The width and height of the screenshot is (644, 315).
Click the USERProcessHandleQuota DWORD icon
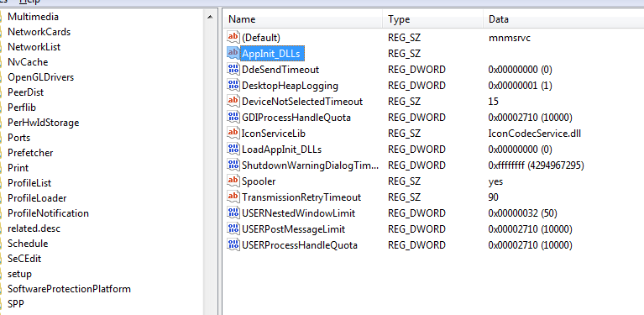coord(233,244)
